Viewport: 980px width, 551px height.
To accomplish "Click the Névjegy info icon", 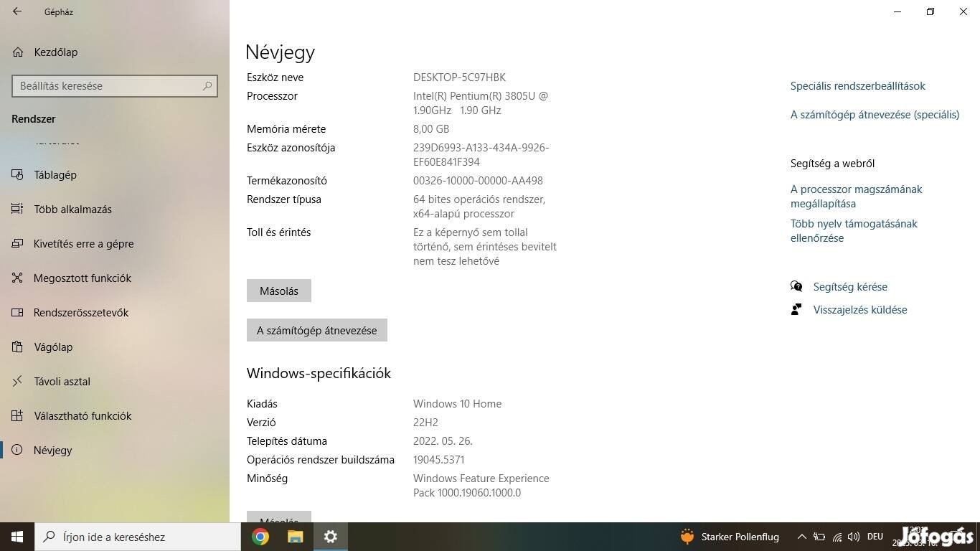I will tap(18, 450).
